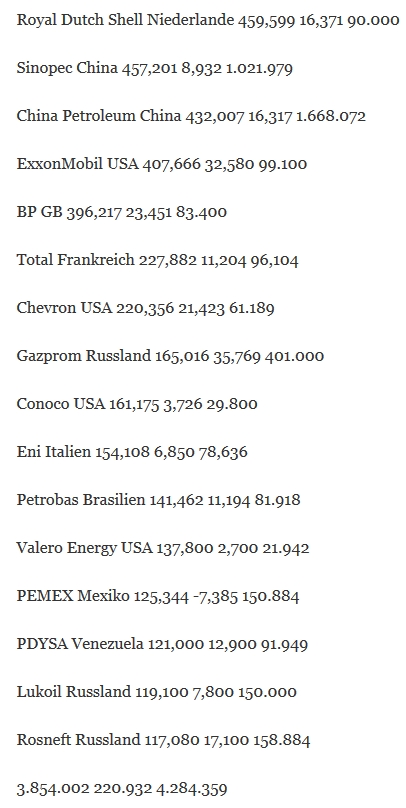Select the Eni Italien row
Screen dimensions: 406x808
(132, 452)
